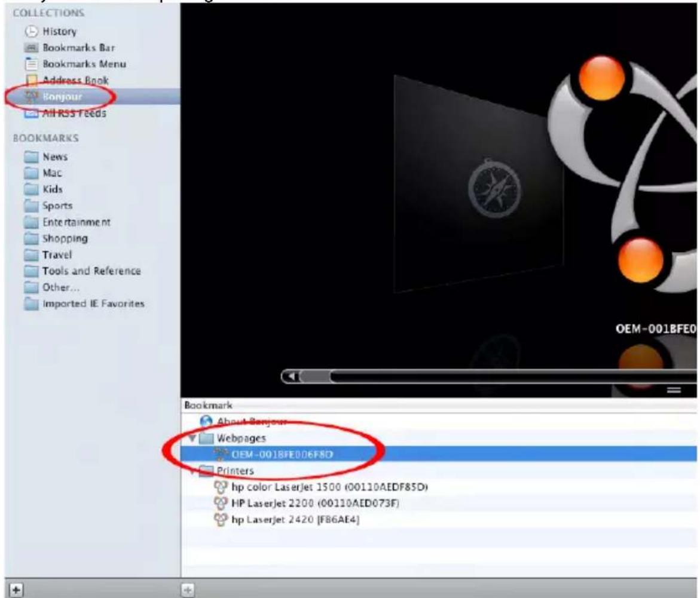Click the History clock icon
The image size is (700, 598).
click(x=31, y=31)
